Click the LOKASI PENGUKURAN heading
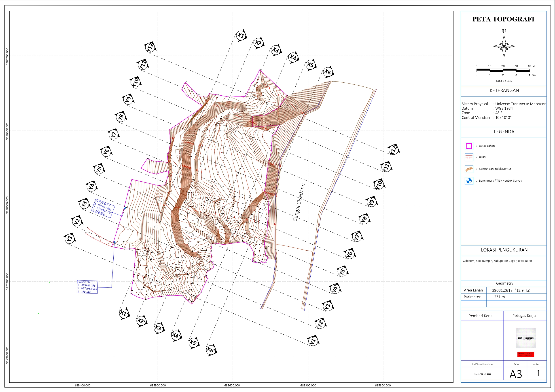 (x=504, y=250)
